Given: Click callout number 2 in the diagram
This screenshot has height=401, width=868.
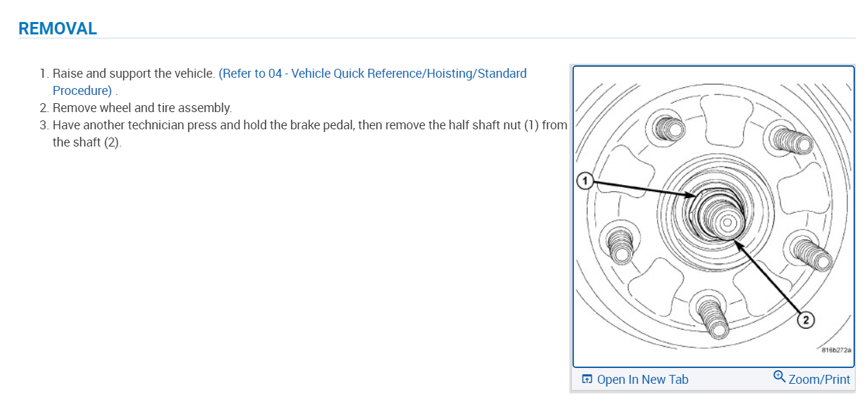Looking at the screenshot, I should [x=805, y=319].
